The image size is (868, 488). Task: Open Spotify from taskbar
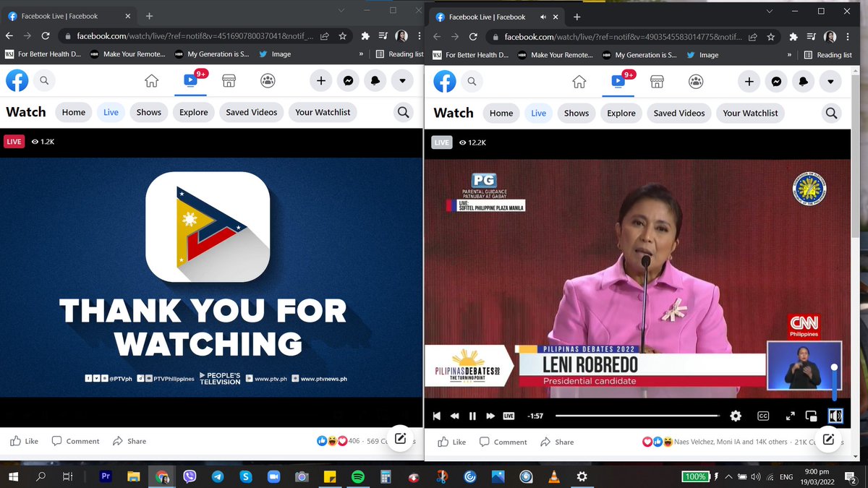358,476
